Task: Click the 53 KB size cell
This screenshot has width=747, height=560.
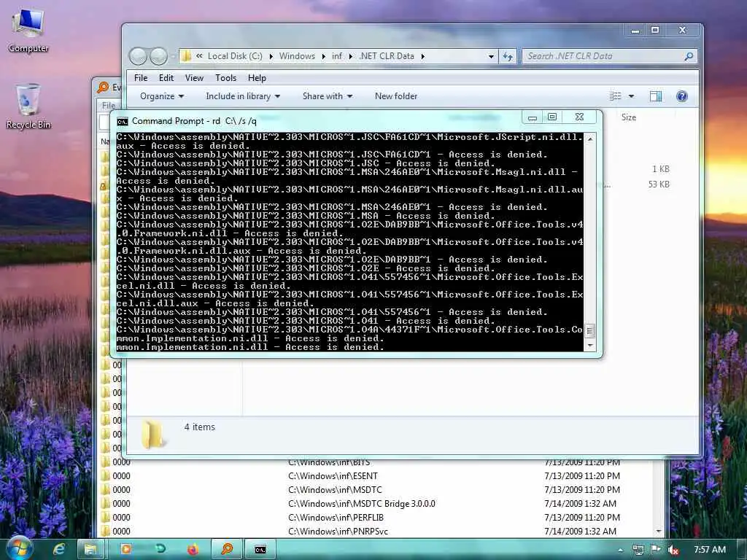Action: (x=659, y=184)
